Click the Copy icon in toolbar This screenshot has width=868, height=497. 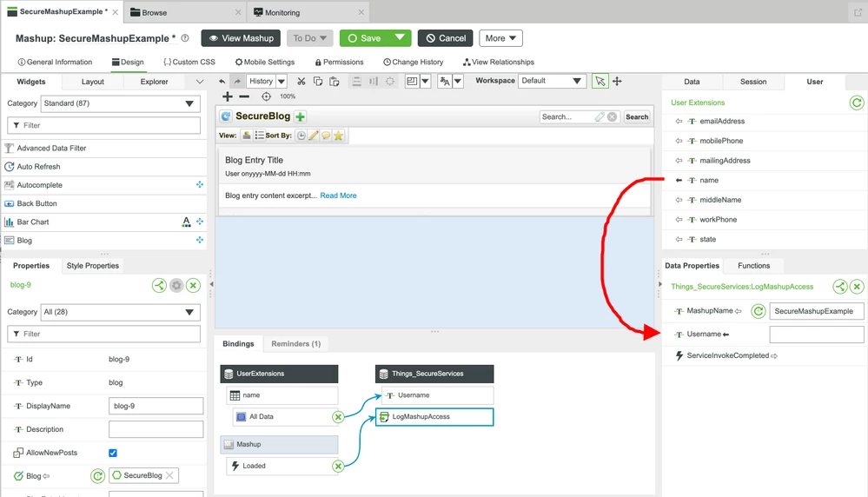[318, 82]
